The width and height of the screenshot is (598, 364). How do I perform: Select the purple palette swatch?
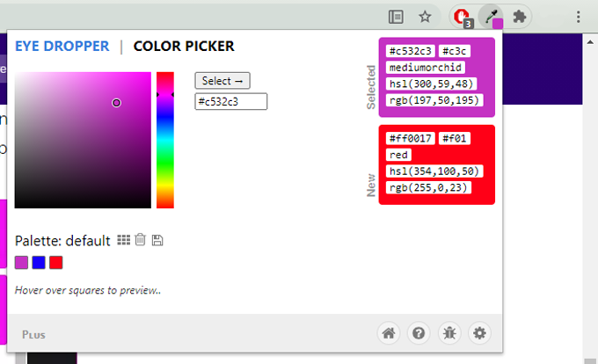tap(21, 263)
